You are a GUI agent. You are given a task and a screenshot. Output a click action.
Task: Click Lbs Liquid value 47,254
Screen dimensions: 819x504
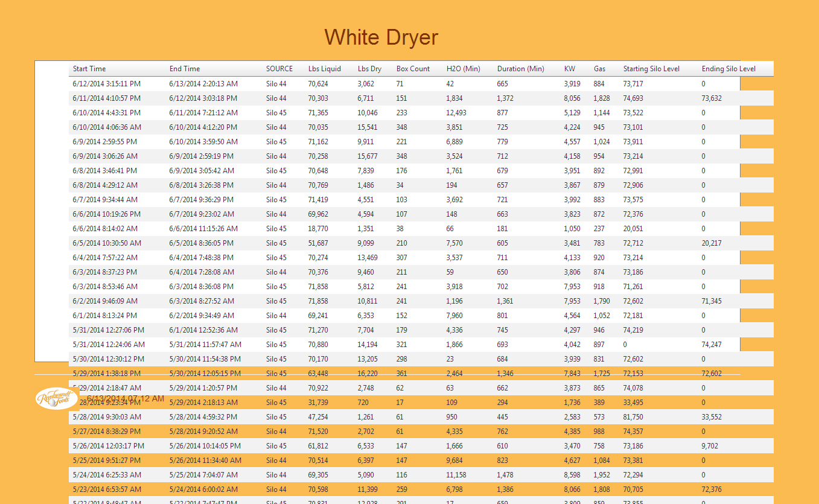(x=318, y=417)
